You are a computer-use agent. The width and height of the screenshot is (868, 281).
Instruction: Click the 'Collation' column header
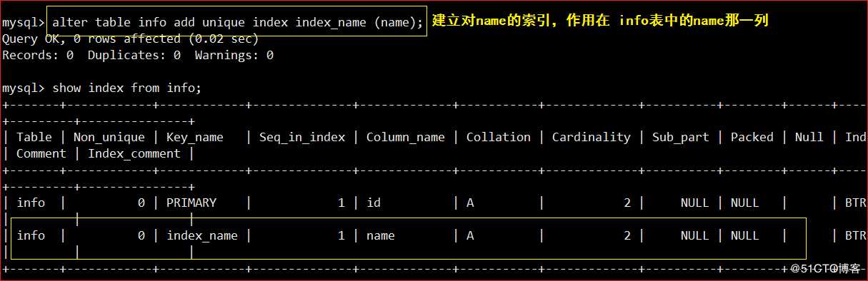(x=499, y=137)
